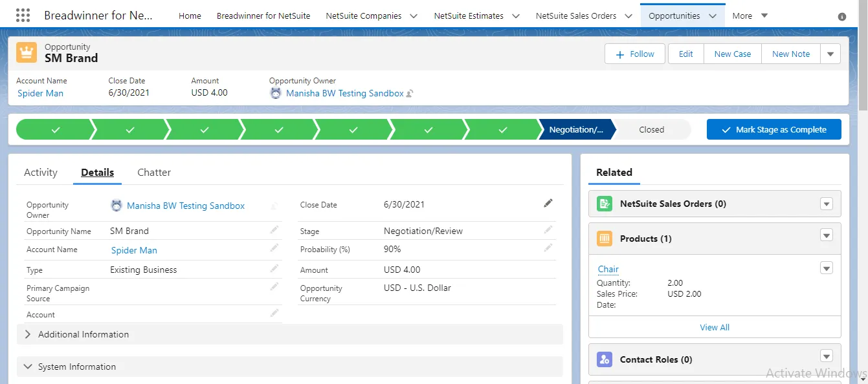Open the More navigation dropdown
This screenshot has width=868, height=384.
(x=750, y=16)
